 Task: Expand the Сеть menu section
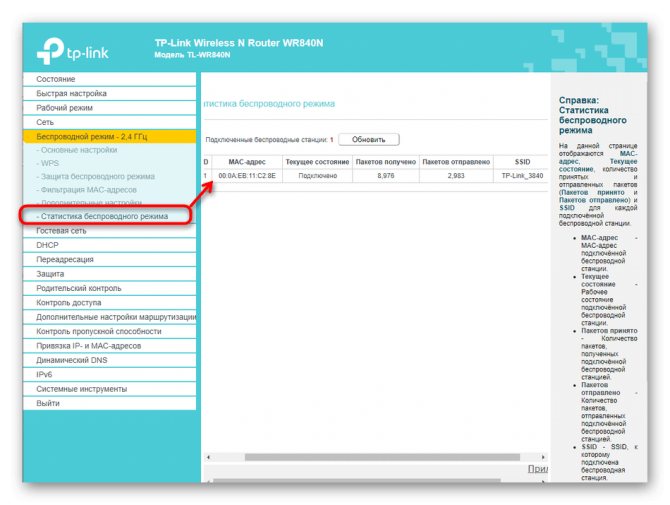(x=110, y=122)
